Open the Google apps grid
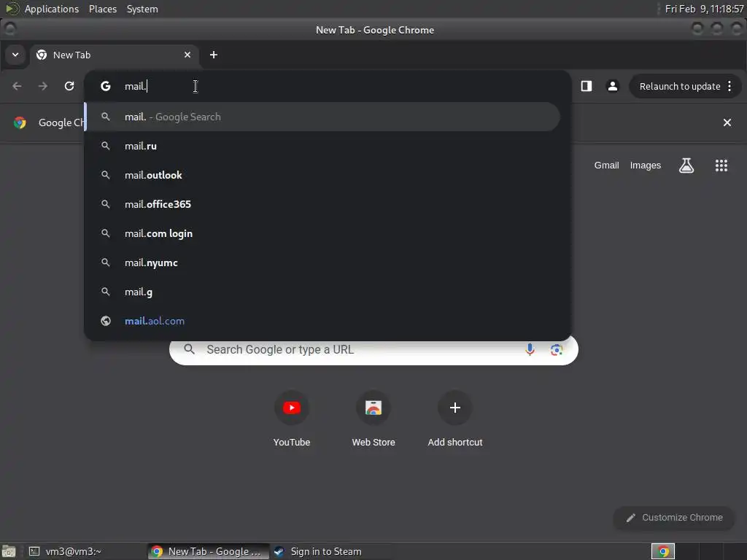This screenshot has height=560, width=747. click(x=721, y=166)
